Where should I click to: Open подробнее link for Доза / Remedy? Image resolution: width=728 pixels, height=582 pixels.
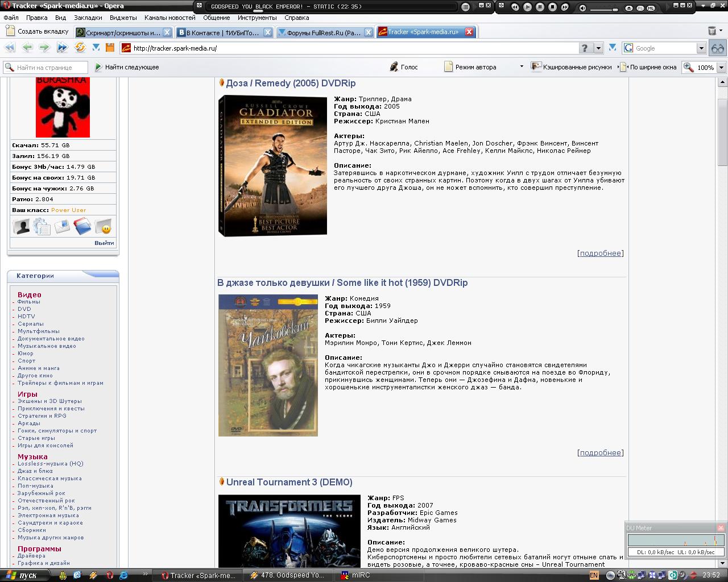600,253
